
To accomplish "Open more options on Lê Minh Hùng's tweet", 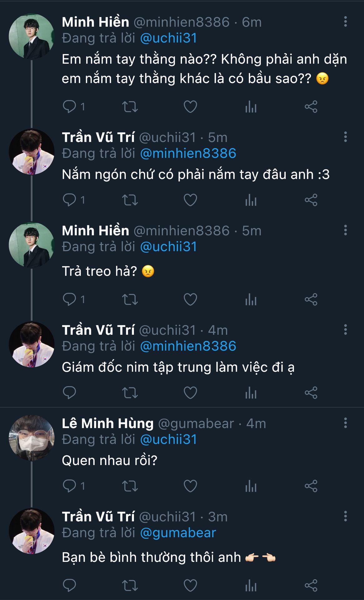I will pos(345,423).
